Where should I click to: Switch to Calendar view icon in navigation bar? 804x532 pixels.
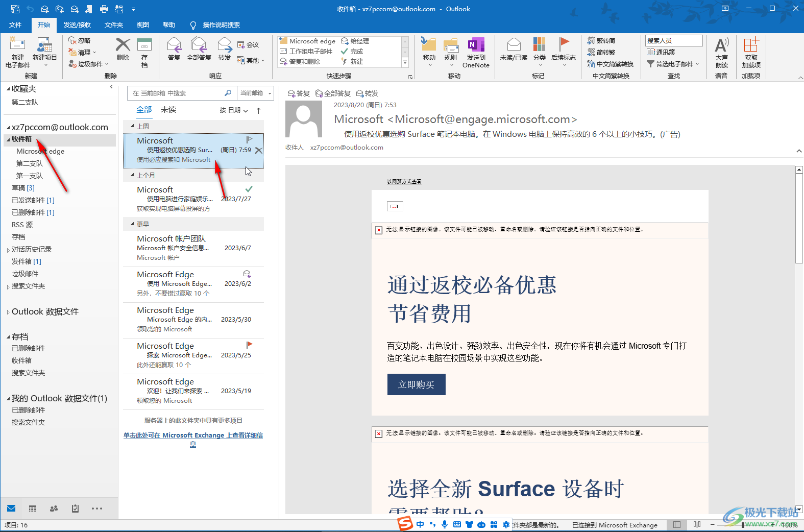(33, 509)
